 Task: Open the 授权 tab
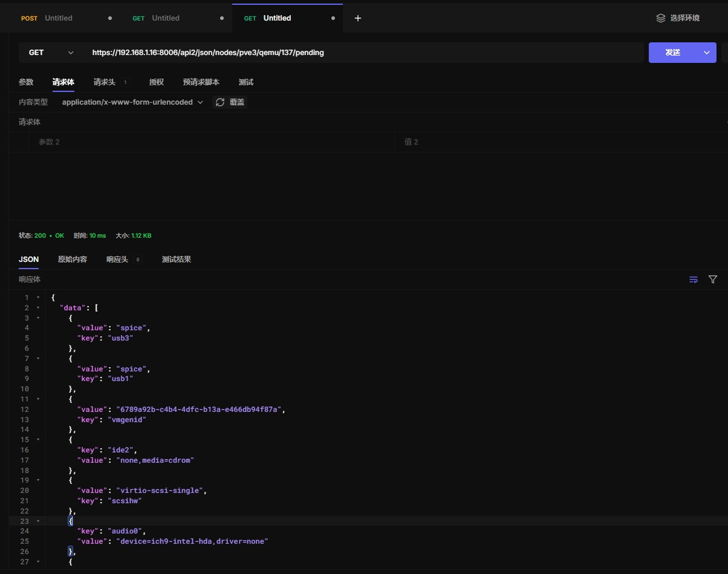point(156,82)
